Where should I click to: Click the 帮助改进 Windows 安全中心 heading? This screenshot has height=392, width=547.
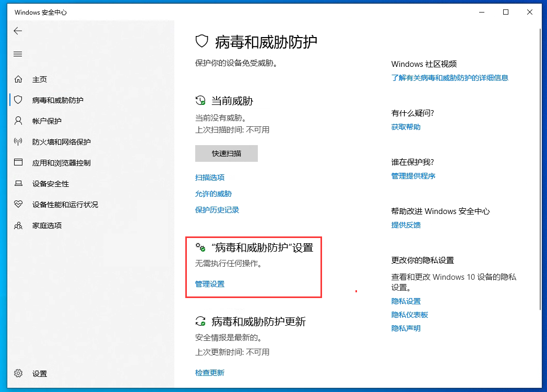coord(441,211)
